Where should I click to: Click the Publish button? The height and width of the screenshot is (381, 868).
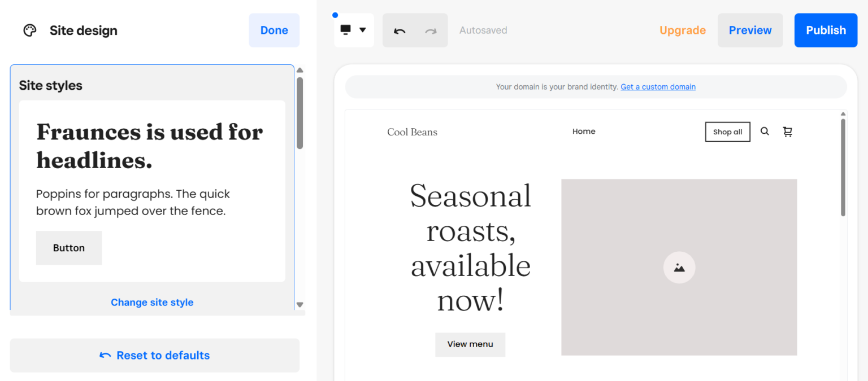(x=826, y=30)
